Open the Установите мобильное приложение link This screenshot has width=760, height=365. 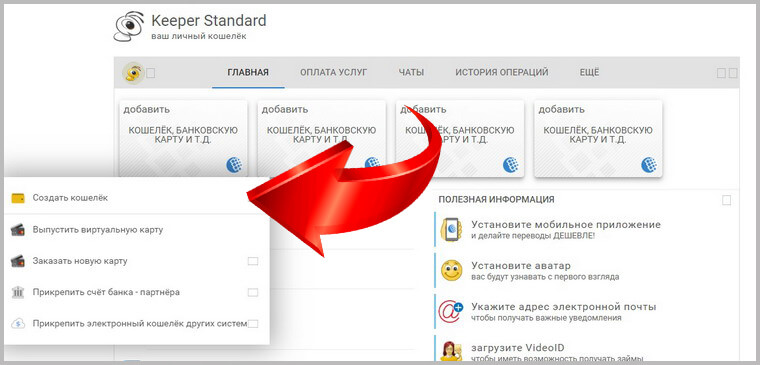point(566,225)
